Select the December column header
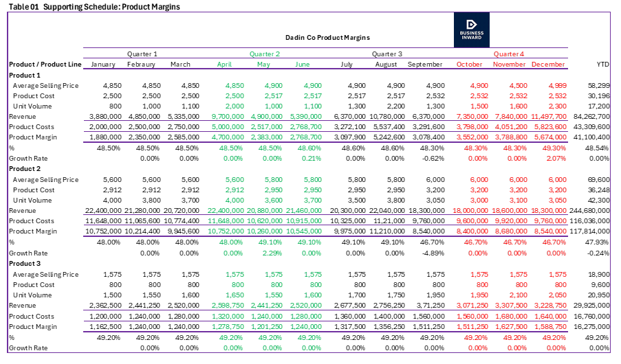 pyautogui.click(x=549, y=65)
